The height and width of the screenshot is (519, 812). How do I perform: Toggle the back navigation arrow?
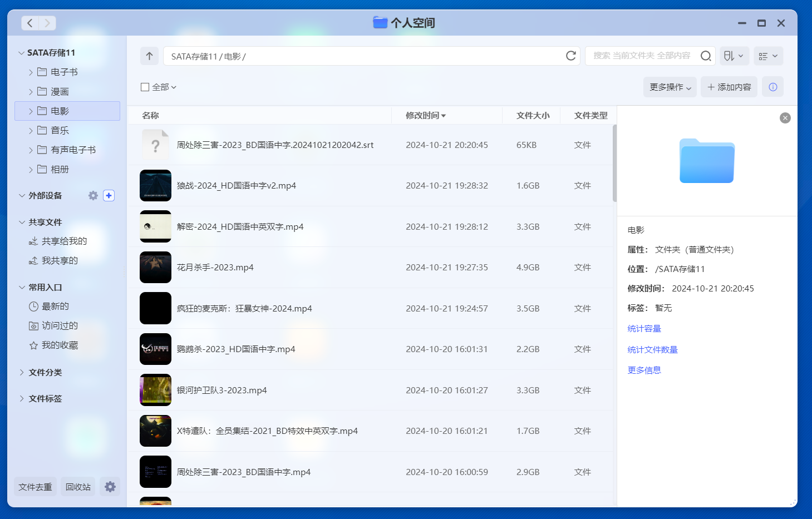(29, 23)
